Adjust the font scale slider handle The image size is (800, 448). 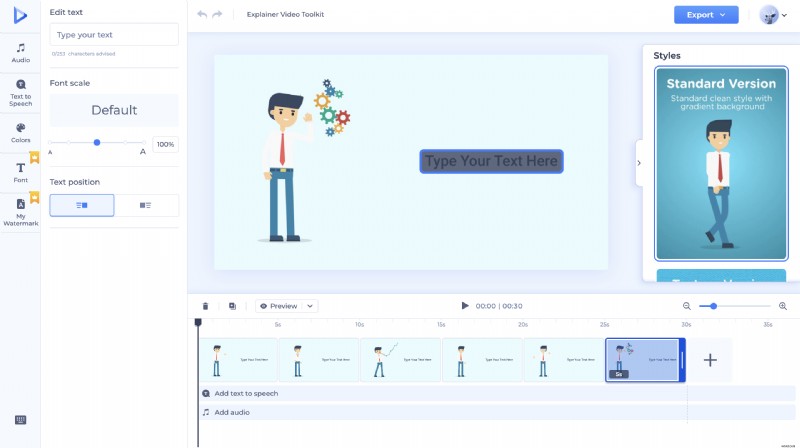[97, 143]
